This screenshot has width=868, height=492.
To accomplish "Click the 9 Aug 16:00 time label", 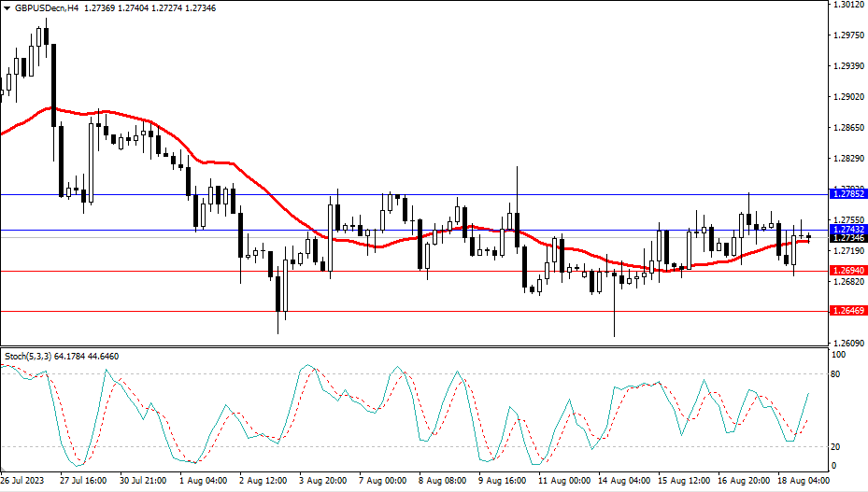I will tap(503, 481).
